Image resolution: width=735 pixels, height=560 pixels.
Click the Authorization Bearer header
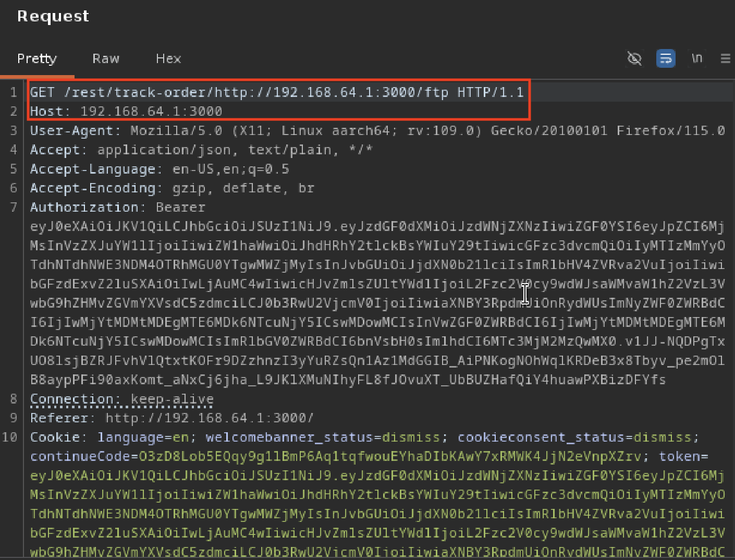click(x=118, y=207)
